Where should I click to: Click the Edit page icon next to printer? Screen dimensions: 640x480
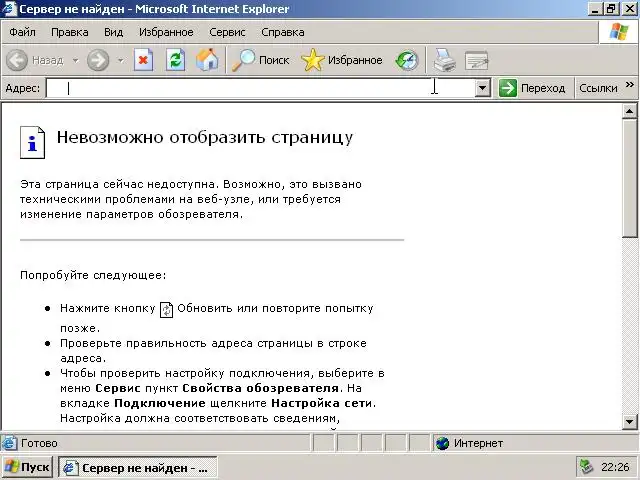click(x=476, y=60)
